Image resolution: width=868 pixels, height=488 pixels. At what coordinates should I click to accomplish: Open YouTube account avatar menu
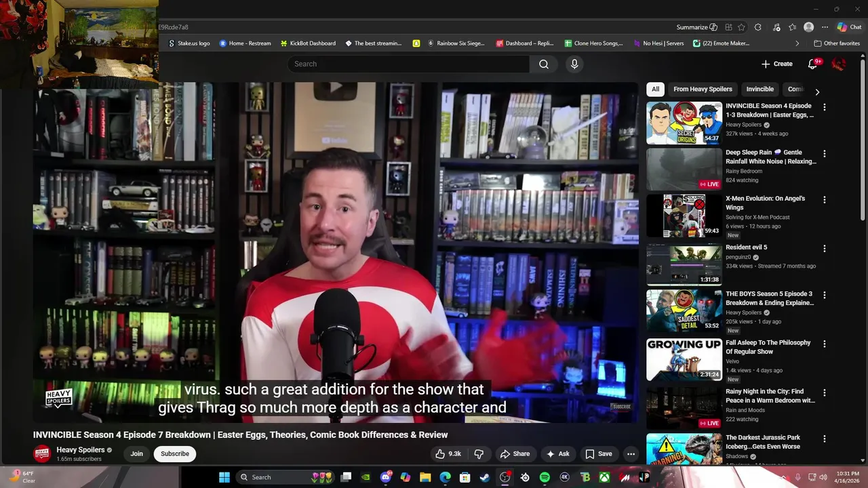(x=838, y=64)
